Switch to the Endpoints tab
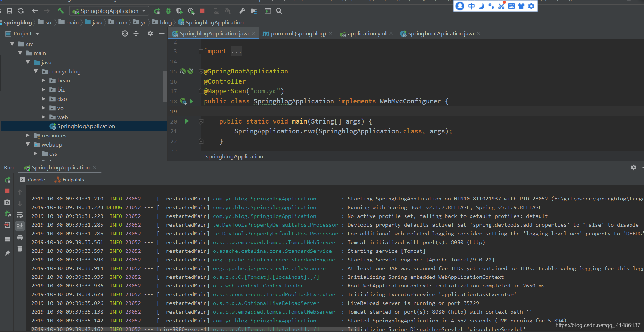The width and height of the screenshot is (644, 332). point(69,180)
